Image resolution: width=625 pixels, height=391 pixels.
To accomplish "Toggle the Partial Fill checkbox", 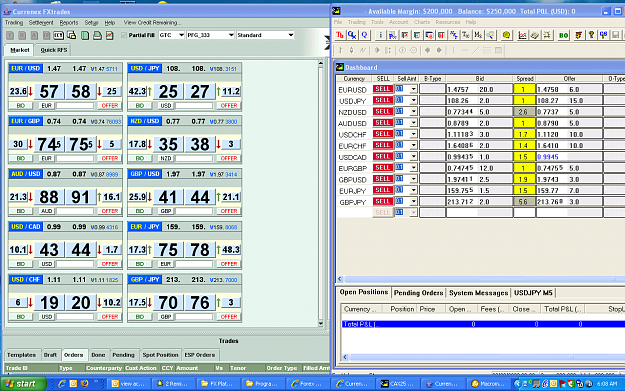I will pyautogui.click(x=124, y=35).
